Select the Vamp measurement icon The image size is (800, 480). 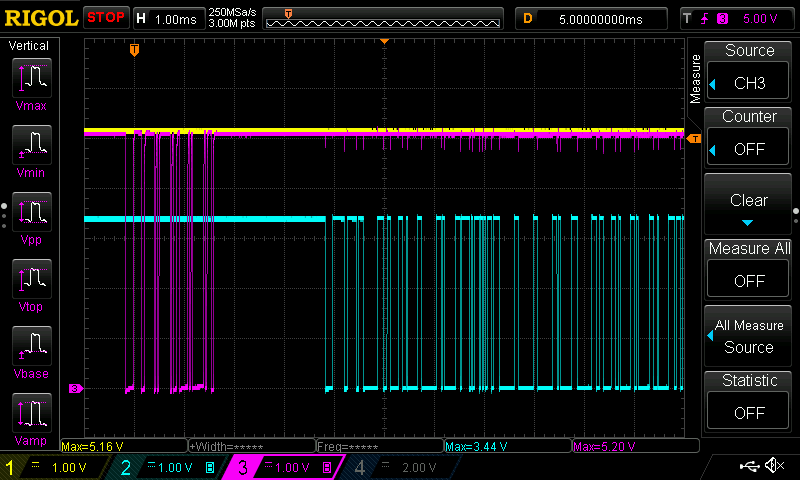(32, 413)
